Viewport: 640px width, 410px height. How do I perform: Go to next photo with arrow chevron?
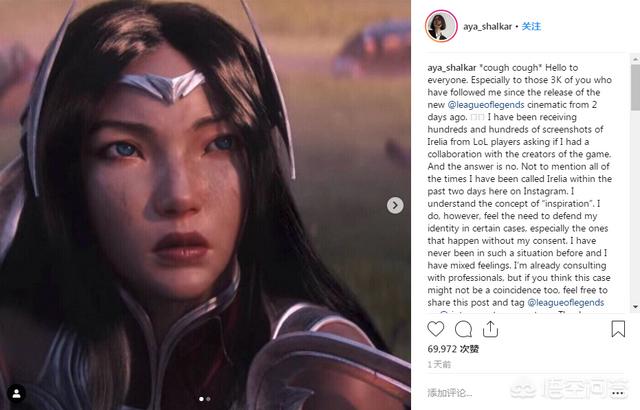395,205
